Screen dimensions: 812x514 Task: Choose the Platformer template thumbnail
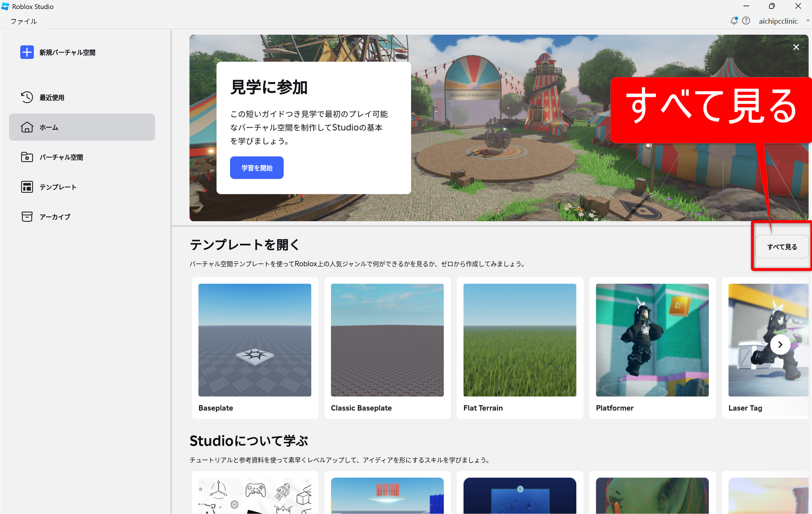tap(652, 340)
